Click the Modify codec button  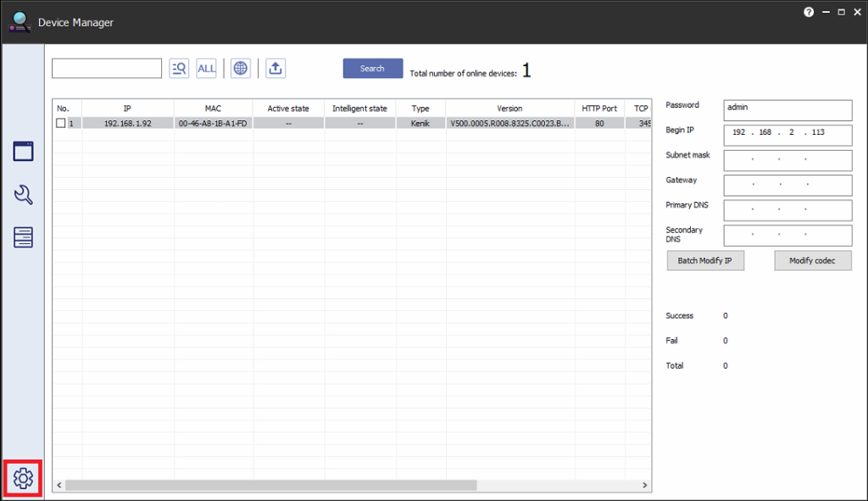[x=812, y=261]
